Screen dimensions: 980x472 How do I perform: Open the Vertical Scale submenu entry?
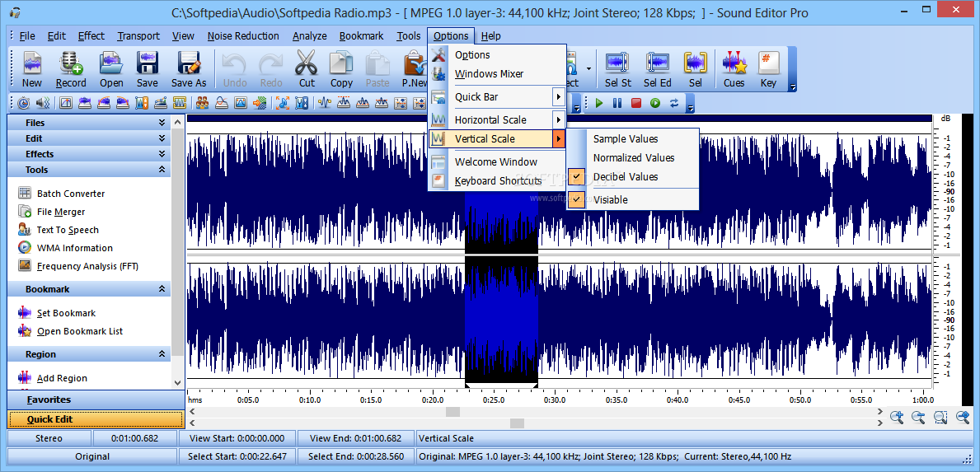(498, 138)
